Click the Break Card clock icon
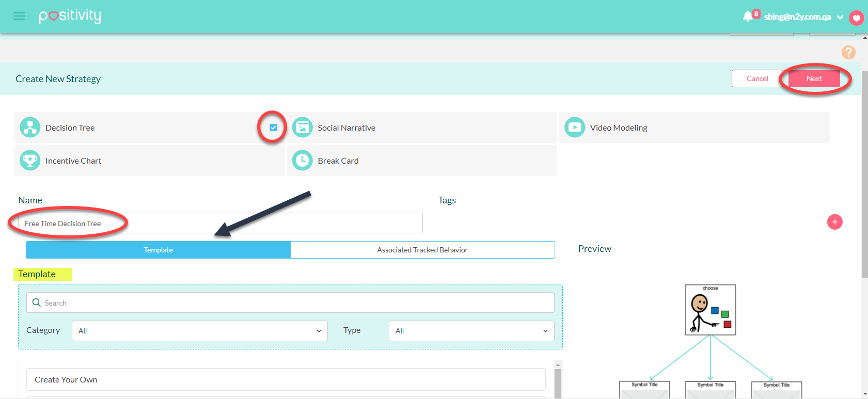The height and width of the screenshot is (399, 868). pyautogui.click(x=303, y=161)
